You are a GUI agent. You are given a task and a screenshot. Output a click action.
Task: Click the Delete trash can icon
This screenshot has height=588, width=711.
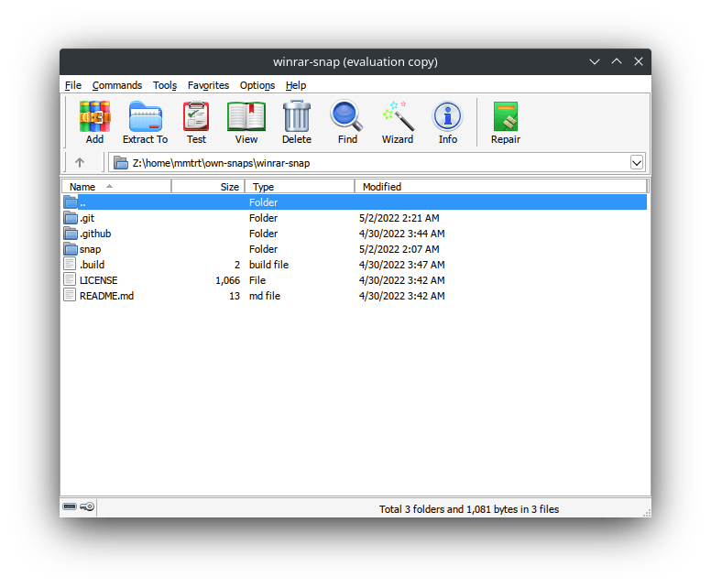pyautogui.click(x=297, y=117)
